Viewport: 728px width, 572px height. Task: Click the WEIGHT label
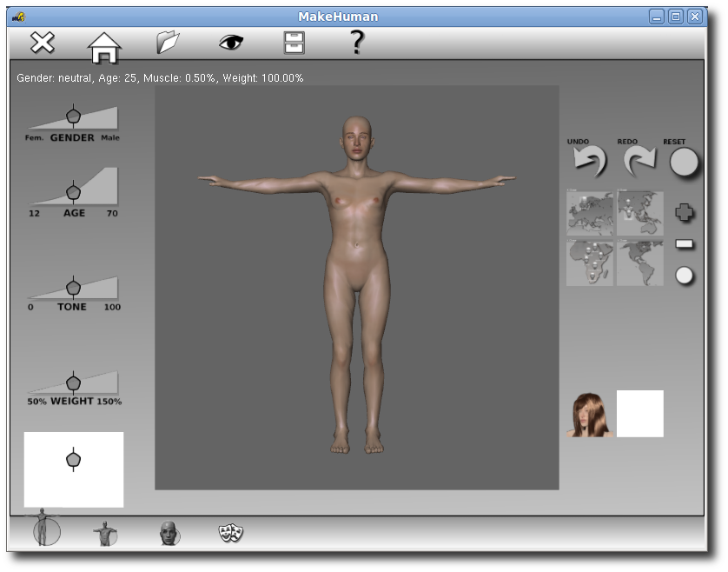[x=72, y=401]
